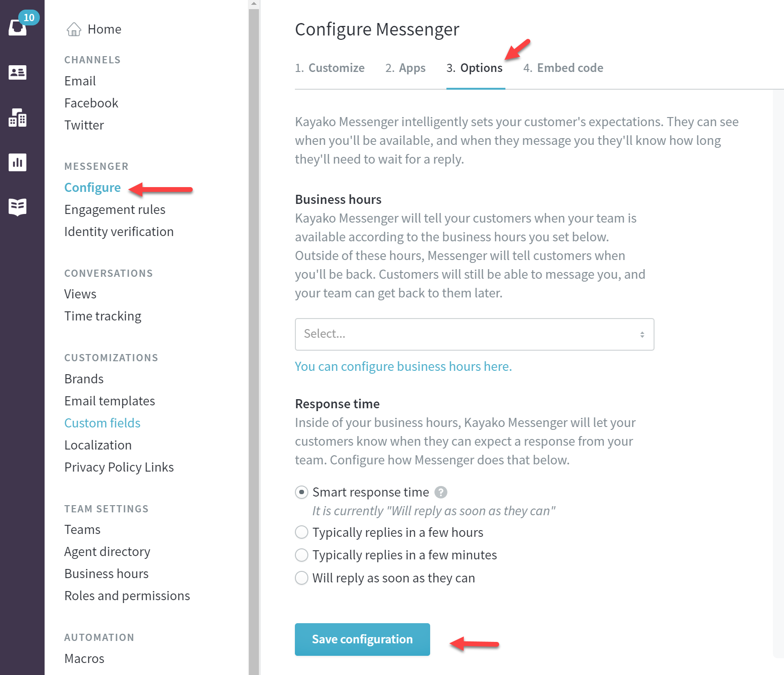The image size is (784, 675).
Task: Open the insights bar chart icon
Action: point(18,162)
